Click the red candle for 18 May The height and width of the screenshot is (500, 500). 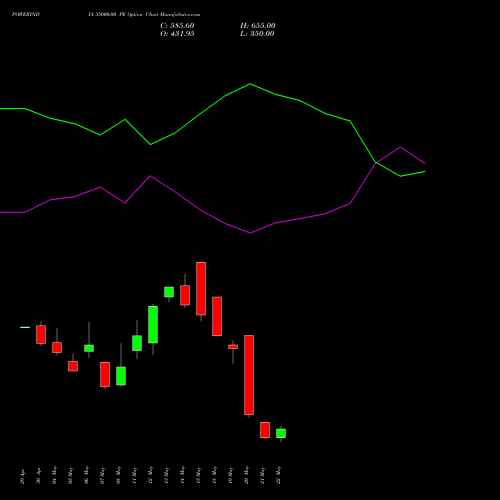click(217, 316)
